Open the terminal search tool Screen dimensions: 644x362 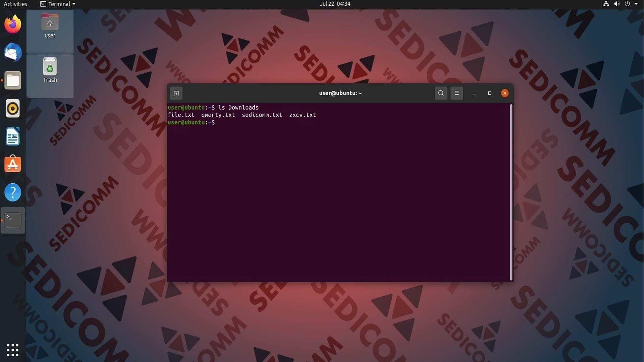pos(441,93)
